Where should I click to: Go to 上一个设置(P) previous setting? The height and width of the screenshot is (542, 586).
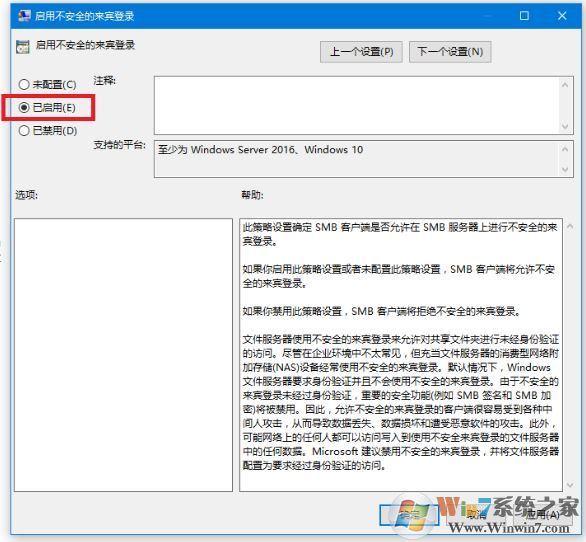361,52
